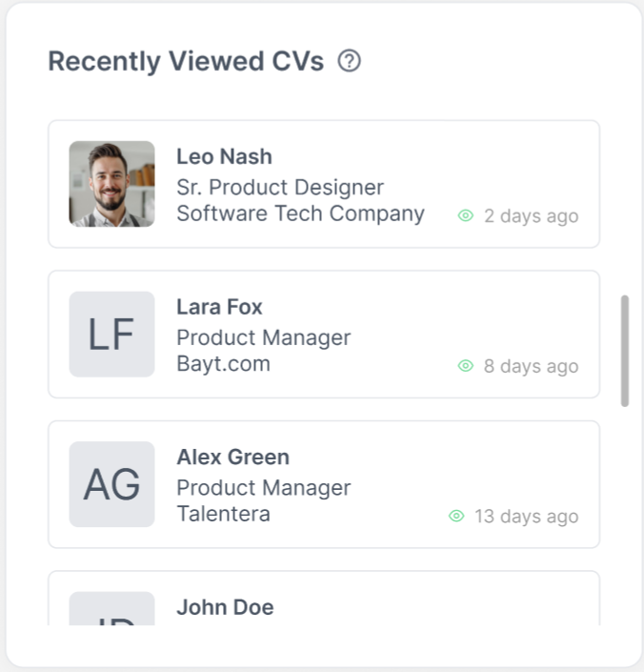
Task: Open Leo Nash's CV by name
Action: [x=224, y=156]
